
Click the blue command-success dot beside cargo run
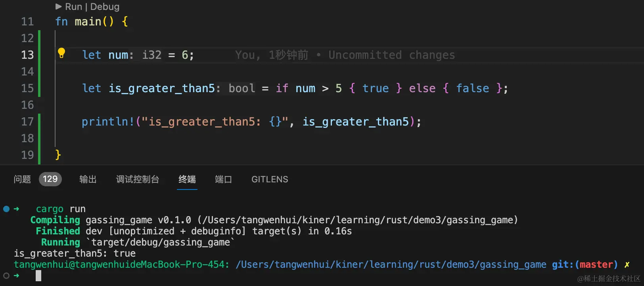(6, 209)
